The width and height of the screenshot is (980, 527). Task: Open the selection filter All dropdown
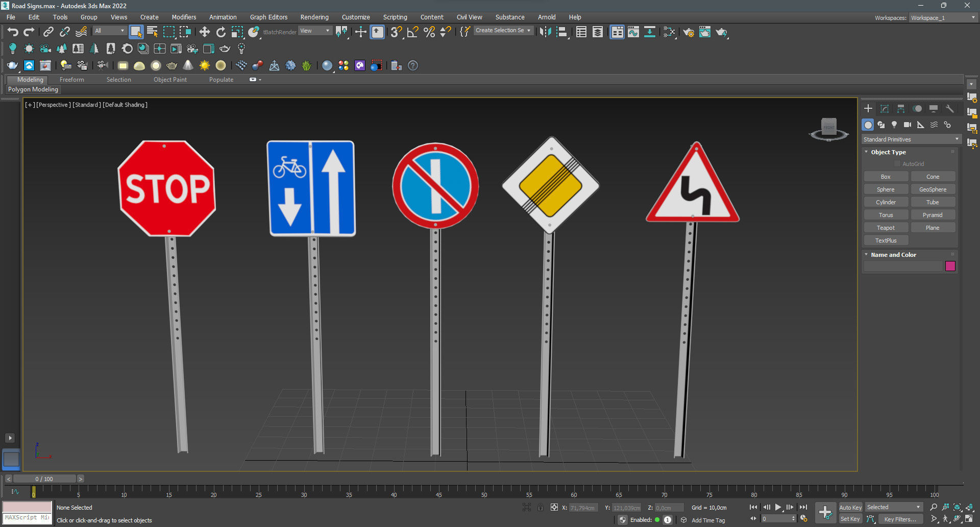tap(109, 30)
